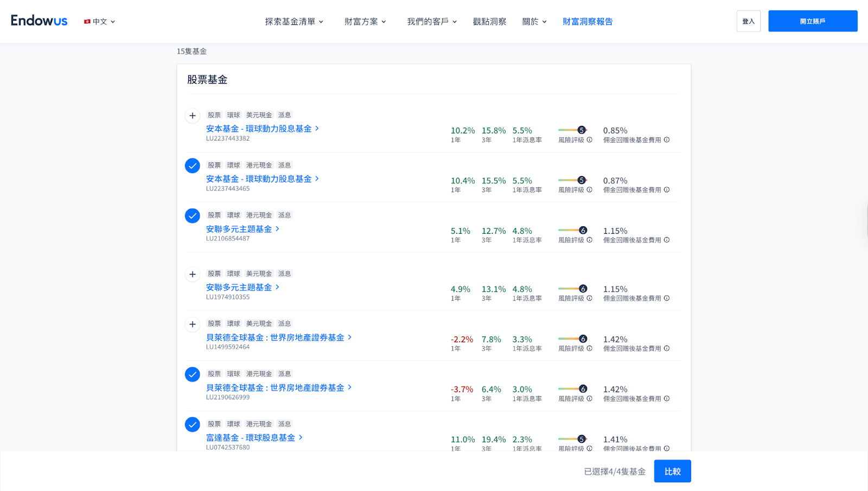Click the 派息 tag on LU1974910355

pyautogui.click(x=285, y=273)
